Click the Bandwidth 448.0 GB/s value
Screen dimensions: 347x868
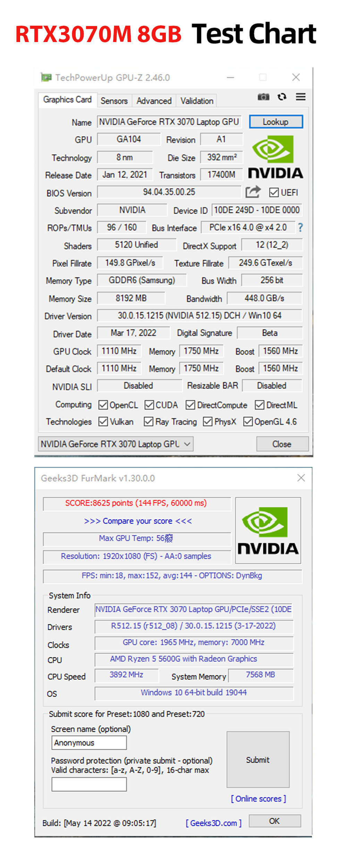(264, 298)
